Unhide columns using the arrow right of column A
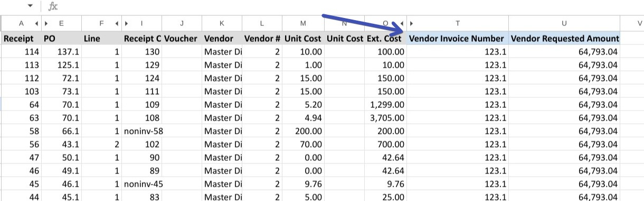The height and width of the screenshot is (201, 644). (36, 23)
